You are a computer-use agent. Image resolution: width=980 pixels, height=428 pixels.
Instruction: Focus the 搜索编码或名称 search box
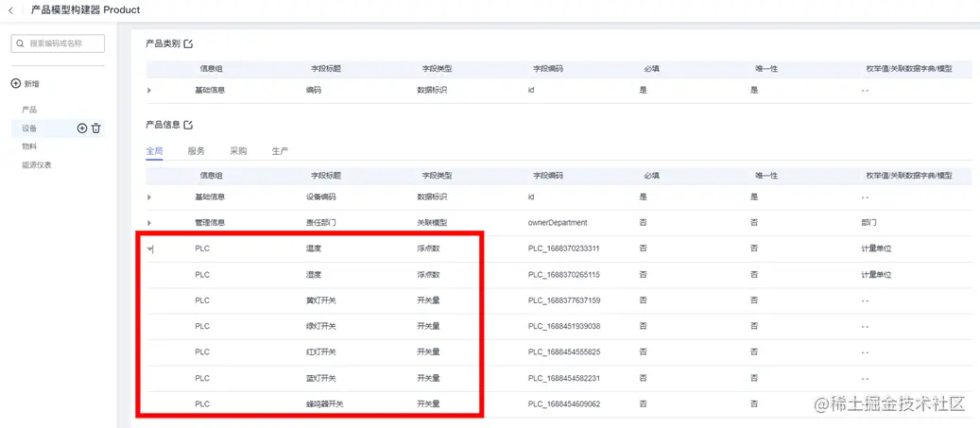pyautogui.click(x=58, y=43)
